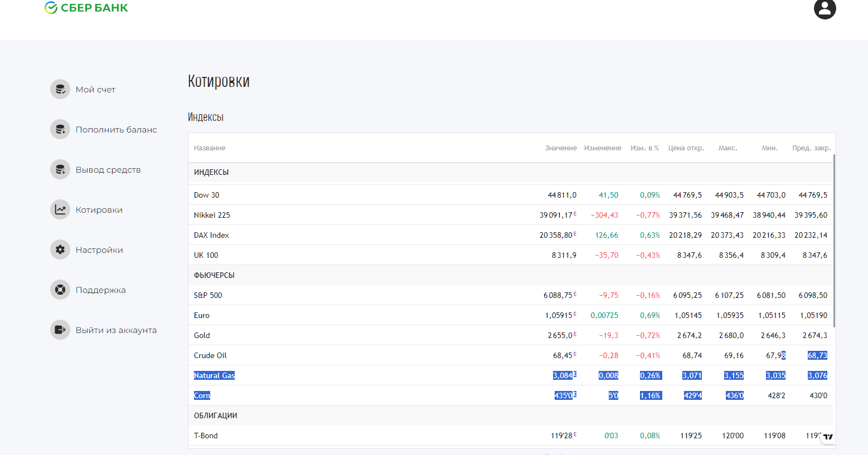868x455 pixels.
Task: Click Euro change 0,00725
Action: [604, 316]
